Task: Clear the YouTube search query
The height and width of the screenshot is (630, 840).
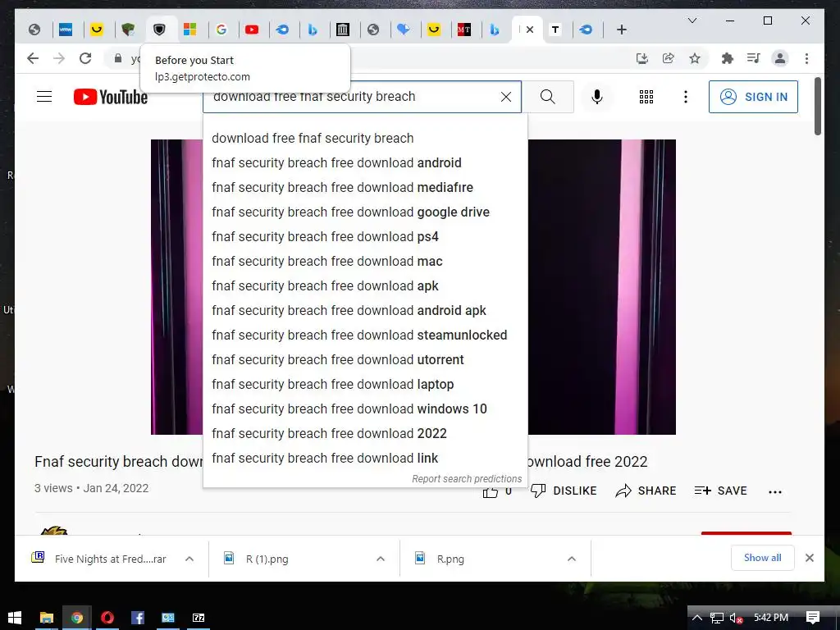Action: [505, 97]
